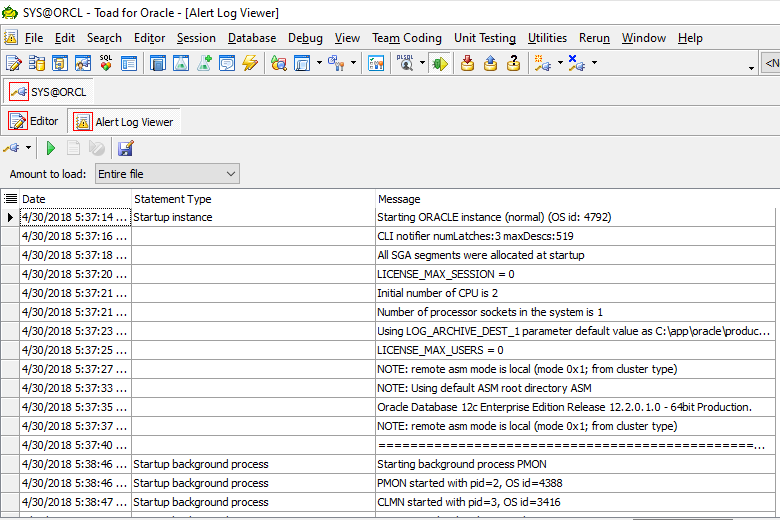Open dropdown arrow beside PL/SQL search icon
Image resolution: width=780 pixels, height=520 pixels.
(x=422, y=63)
